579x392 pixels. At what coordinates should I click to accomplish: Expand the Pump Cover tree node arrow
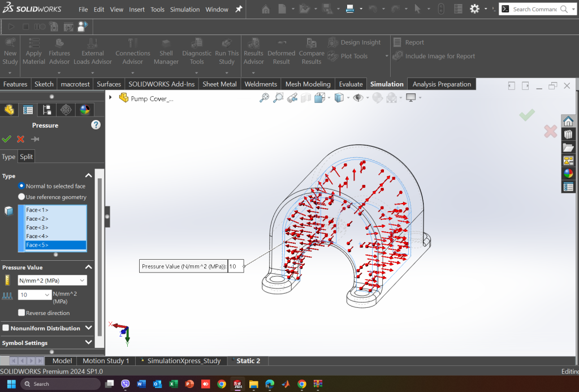(111, 98)
